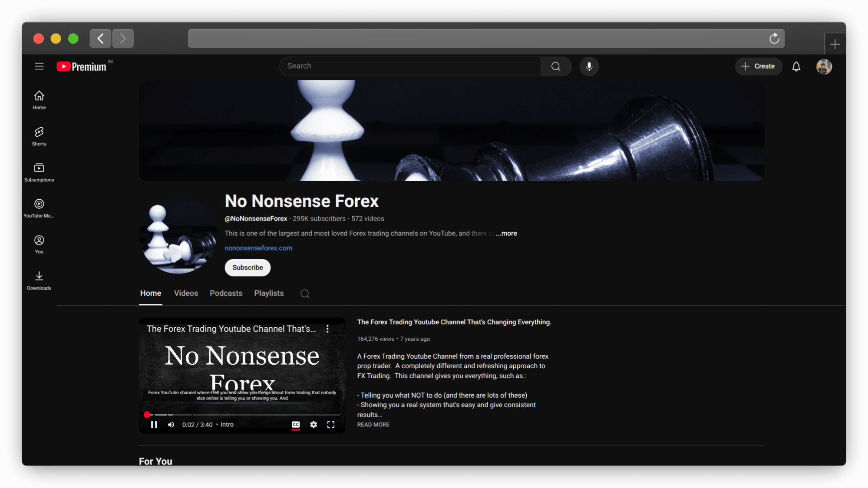Click the @NoNonsenseForex handle
Screen dimensions: 868x488
[256, 219]
